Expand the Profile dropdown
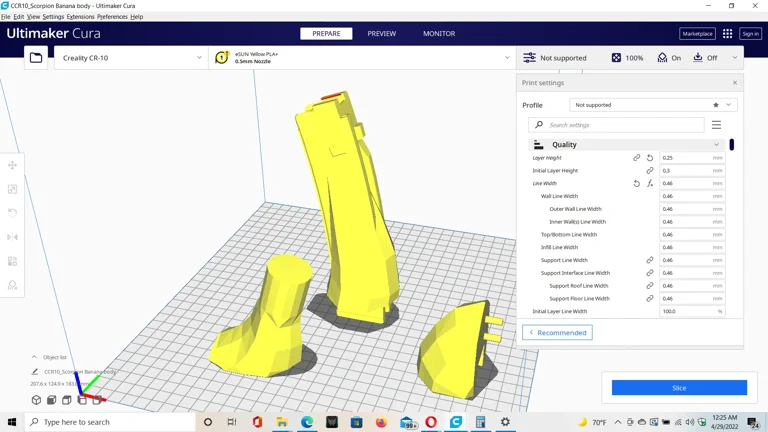This screenshot has height=432, width=768. [653, 105]
